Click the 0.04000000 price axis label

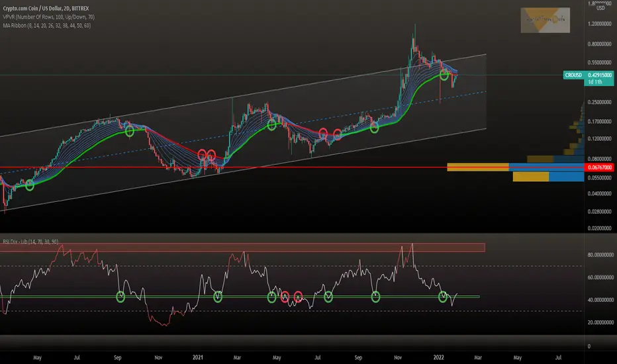[x=600, y=194]
